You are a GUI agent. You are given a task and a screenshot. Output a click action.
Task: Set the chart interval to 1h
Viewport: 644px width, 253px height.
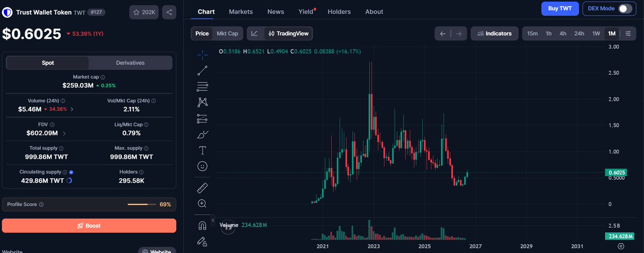[548, 33]
